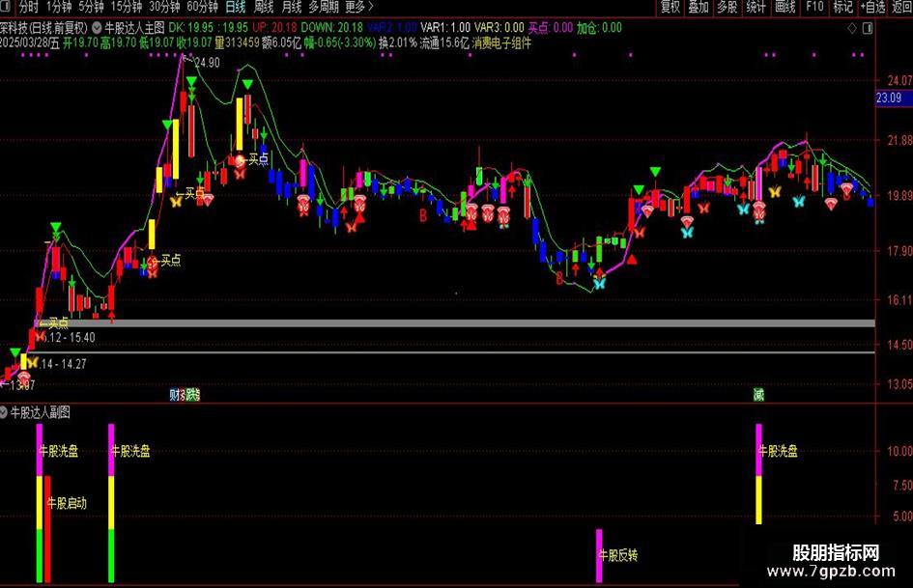Screen dimensions: 913x588
Task: Click the 叠加 overlay button
Action: [x=699, y=7]
